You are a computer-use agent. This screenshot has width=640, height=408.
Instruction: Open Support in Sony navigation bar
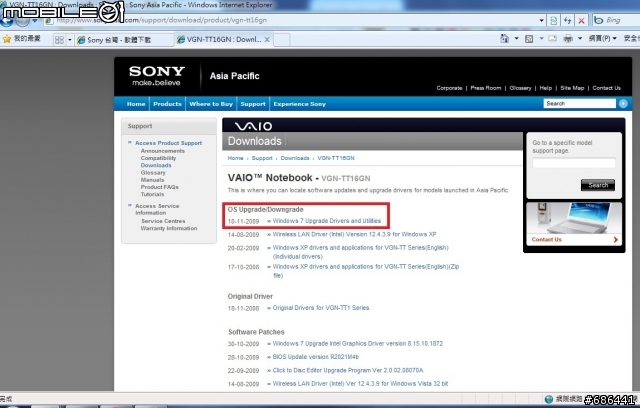pos(253,104)
